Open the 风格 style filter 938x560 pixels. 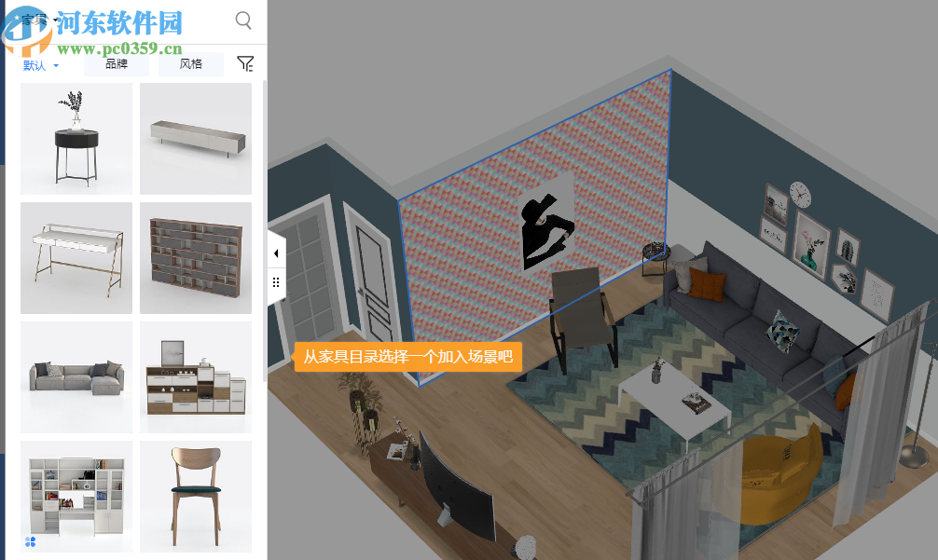(x=191, y=64)
